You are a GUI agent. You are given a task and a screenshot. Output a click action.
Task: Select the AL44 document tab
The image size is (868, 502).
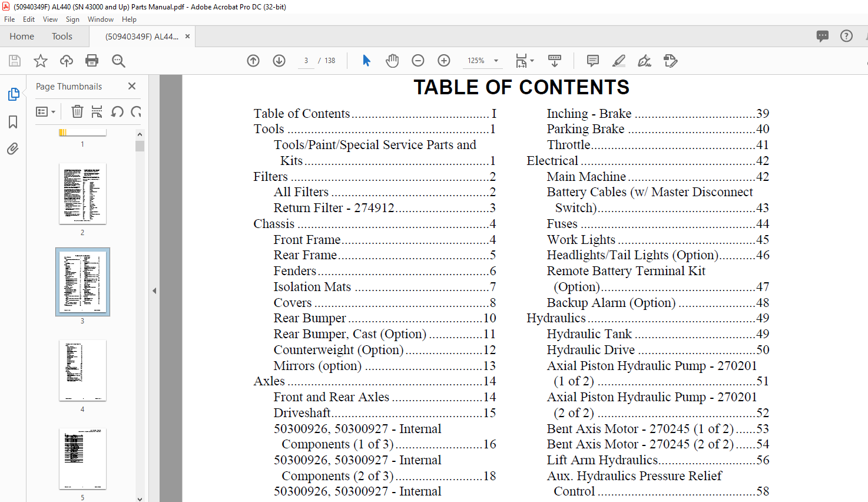(141, 37)
